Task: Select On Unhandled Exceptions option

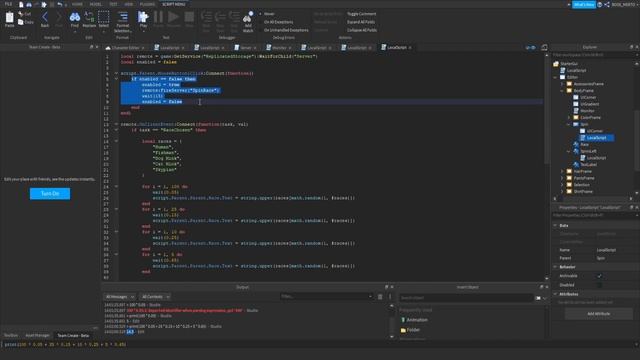Action: pyautogui.click(x=285, y=30)
